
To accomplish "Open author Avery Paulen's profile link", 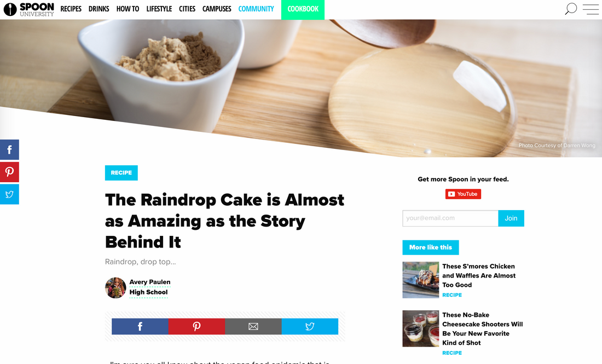I will (x=149, y=282).
